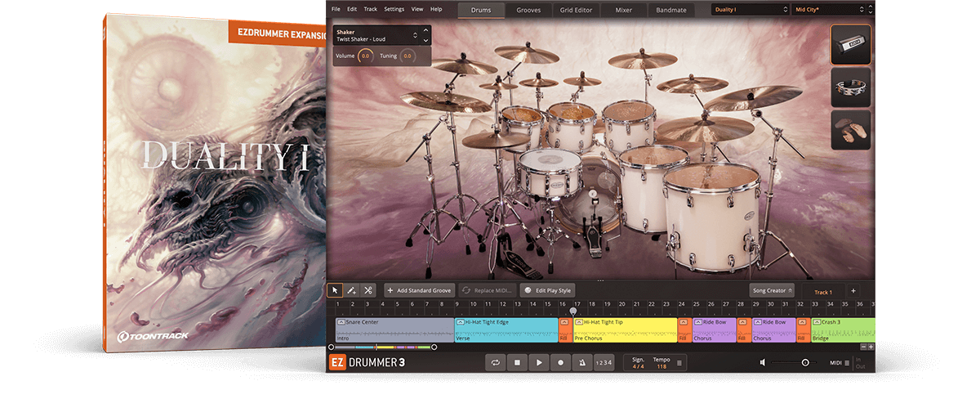
Task: Click the Stop button in transport
Action: (517, 362)
